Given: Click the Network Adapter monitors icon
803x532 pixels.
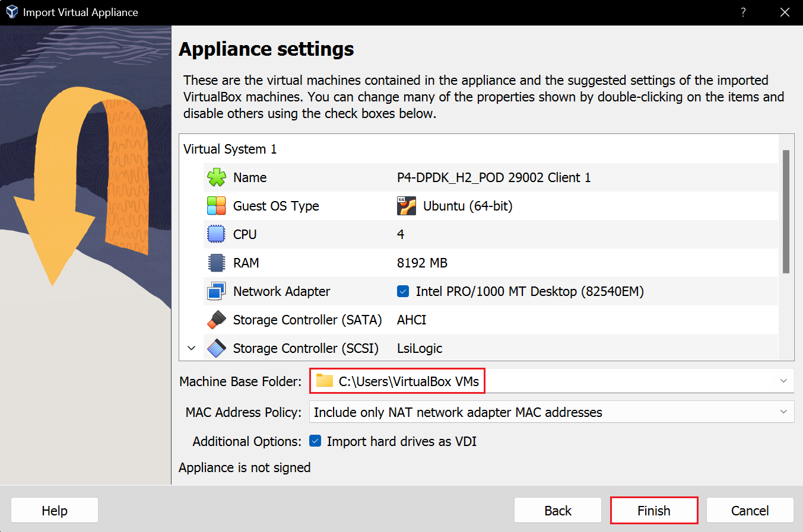Looking at the screenshot, I should click(217, 291).
